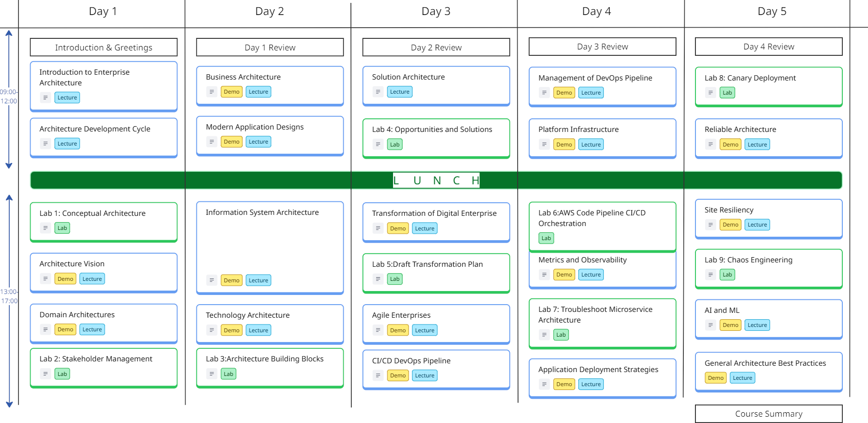This screenshot has height=423, width=868.
Task: Select Demo tag on Modern Application Designs
Action: click(x=232, y=142)
